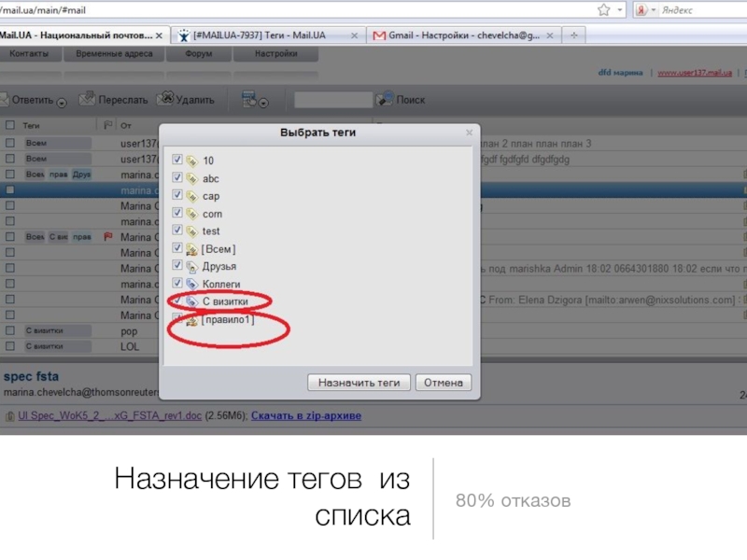Click the Yandex search engine icon
This screenshot has width=747, height=560.
[641, 10]
